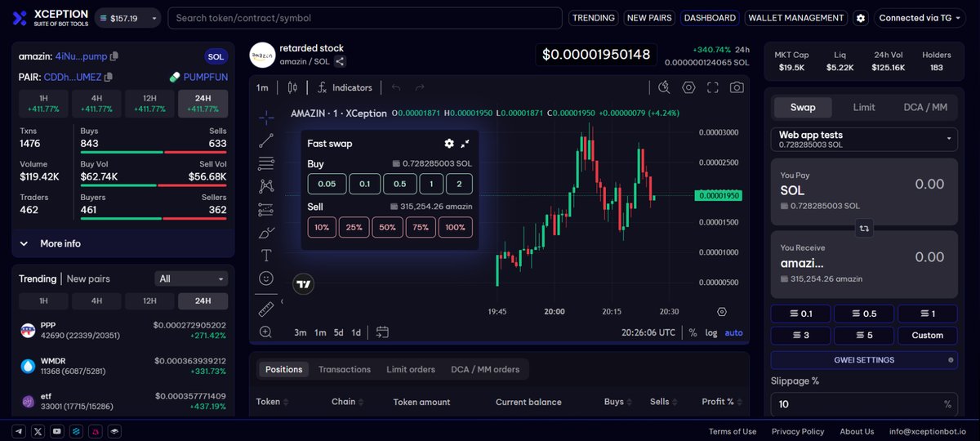Viewport: 980px width, 441px height.
Task: Collapse the Fast swap panel
Action: click(465, 143)
